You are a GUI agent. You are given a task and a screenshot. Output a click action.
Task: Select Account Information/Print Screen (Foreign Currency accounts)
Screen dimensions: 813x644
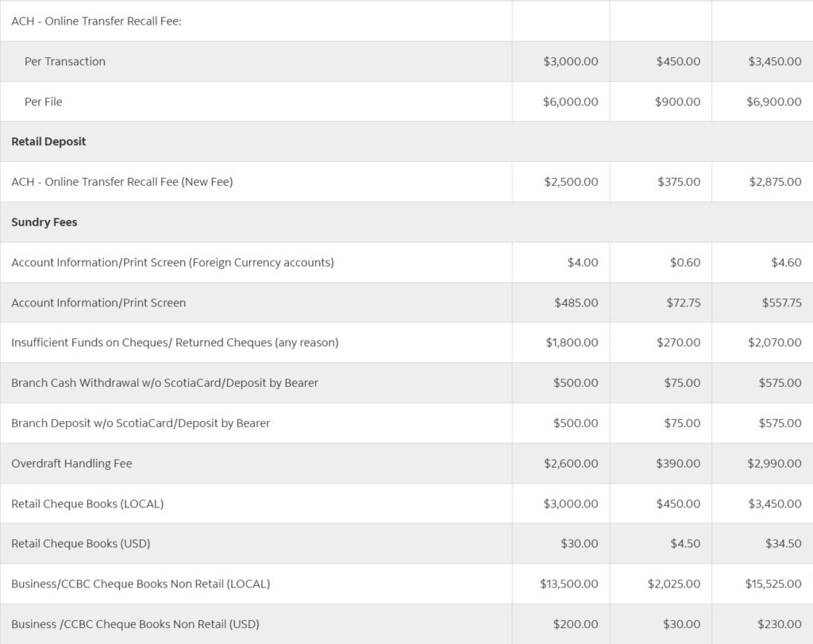click(x=172, y=262)
